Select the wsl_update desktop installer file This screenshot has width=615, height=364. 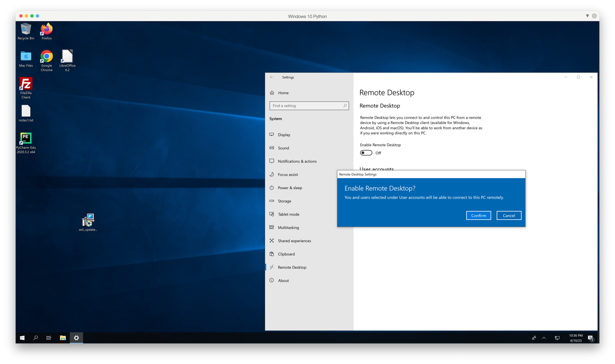click(x=88, y=222)
